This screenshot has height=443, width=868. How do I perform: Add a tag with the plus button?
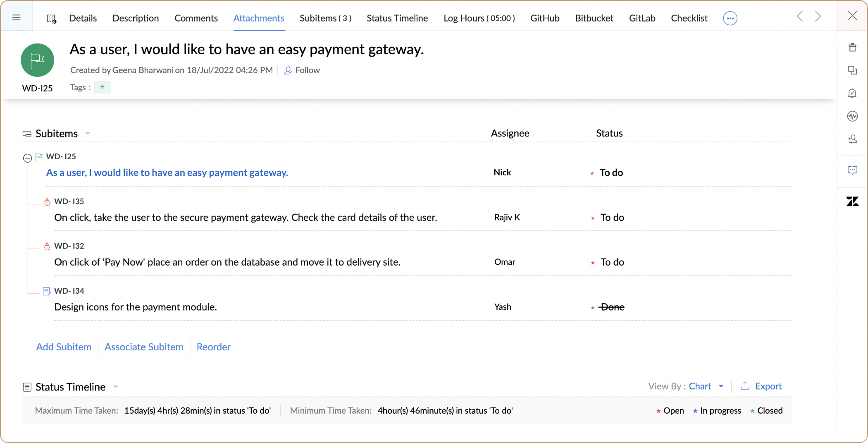(x=102, y=87)
